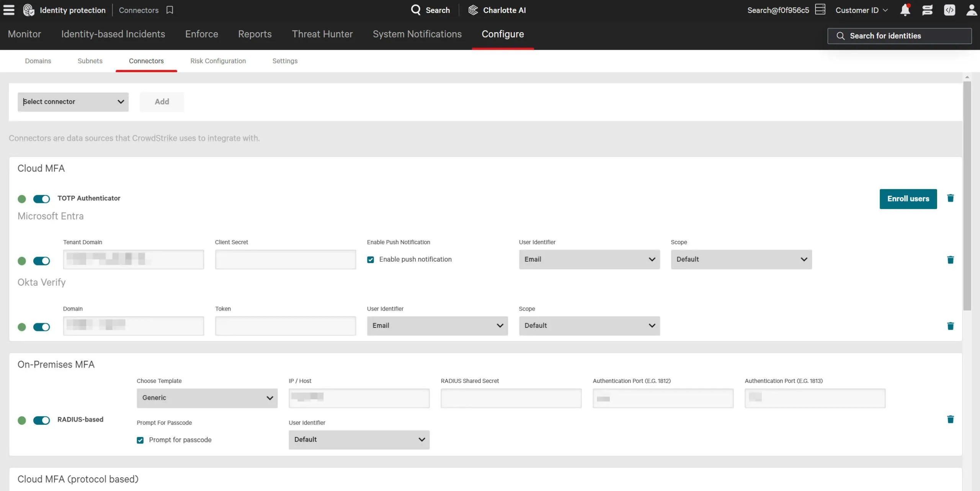Click the magnifier in identities search box
Screen dimensions: 980x491
coord(840,36)
